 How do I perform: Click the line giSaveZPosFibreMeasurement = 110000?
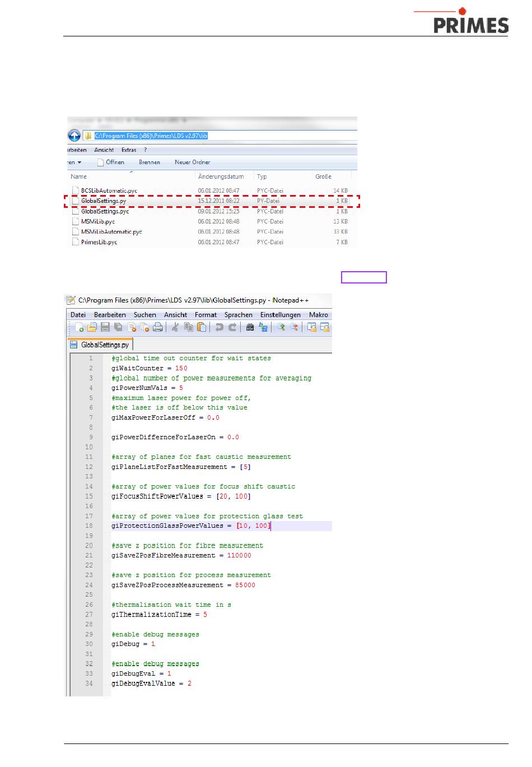(181, 555)
